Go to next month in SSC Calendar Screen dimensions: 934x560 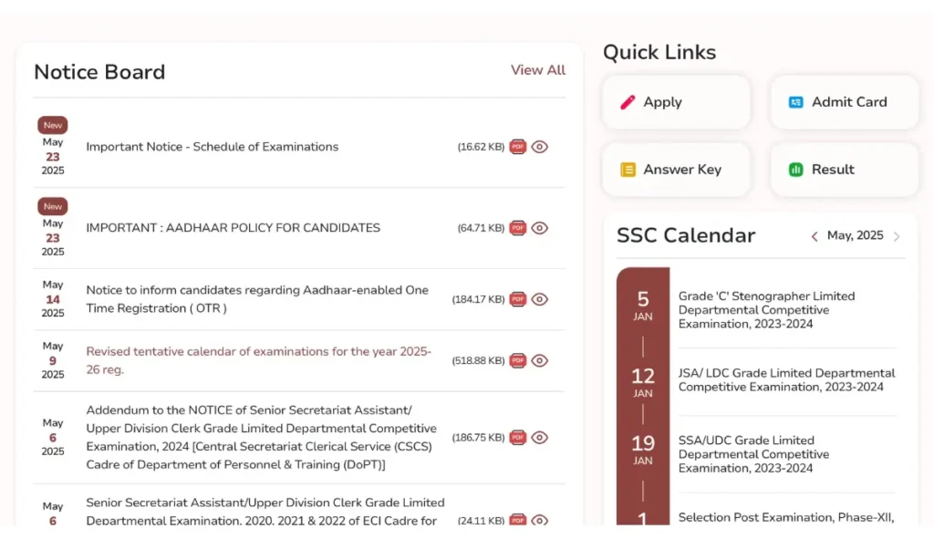897,236
